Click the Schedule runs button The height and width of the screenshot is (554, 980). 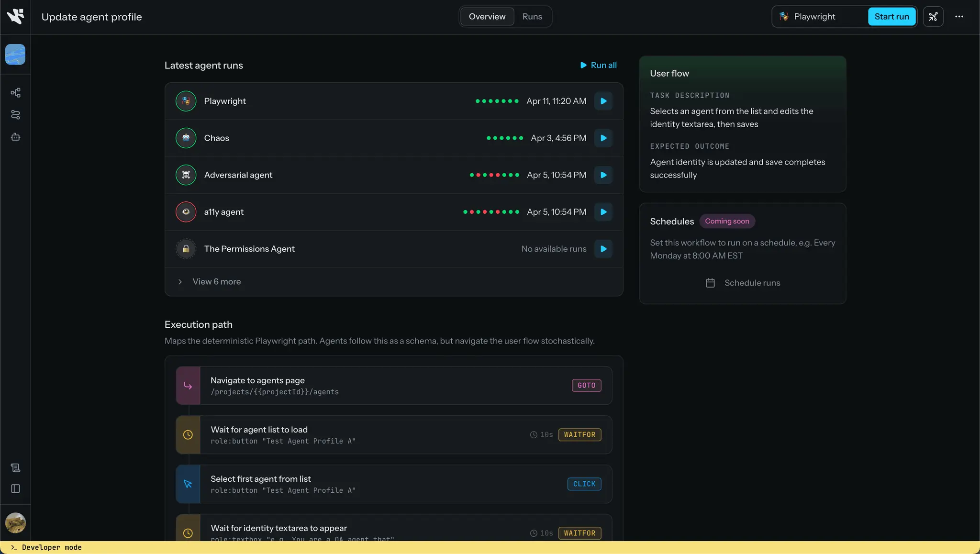pyautogui.click(x=743, y=283)
